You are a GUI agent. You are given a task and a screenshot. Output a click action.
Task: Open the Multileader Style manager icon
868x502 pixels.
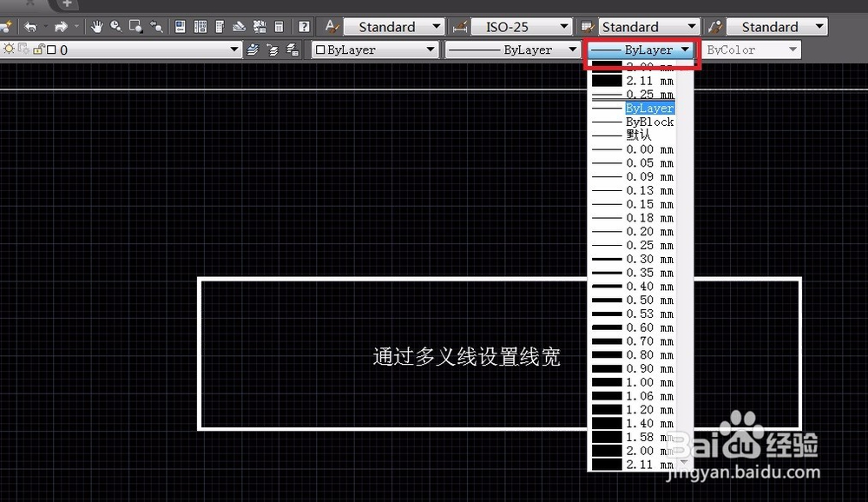click(715, 27)
